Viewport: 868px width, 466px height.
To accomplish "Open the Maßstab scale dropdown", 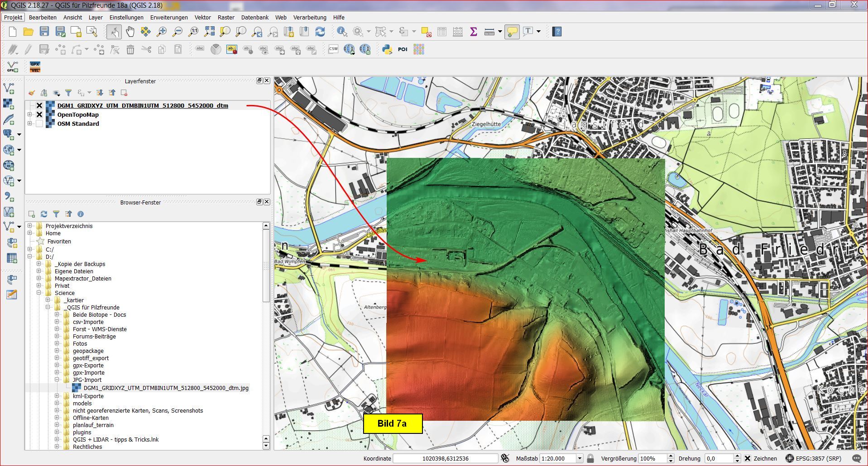I will pyautogui.click(x=579, y=458).
